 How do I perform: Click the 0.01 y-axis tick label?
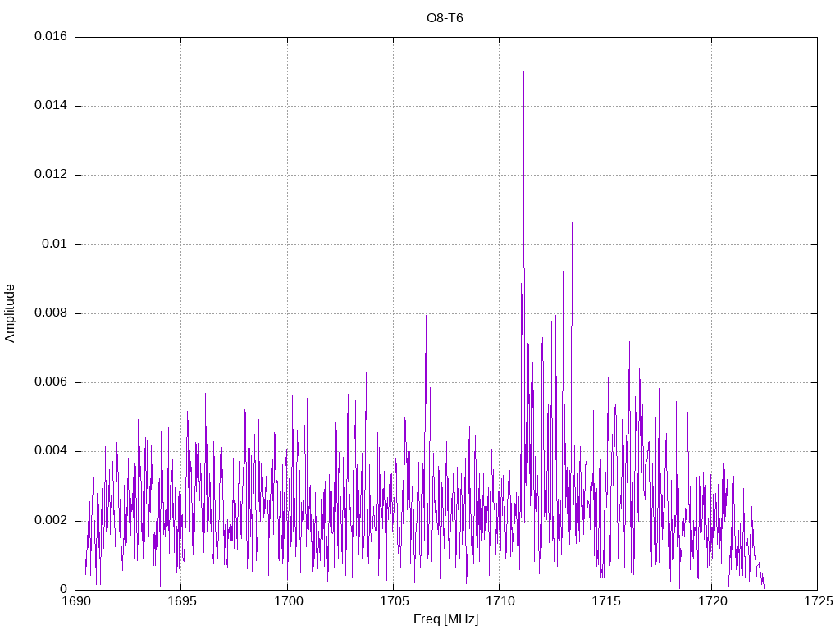55,244
